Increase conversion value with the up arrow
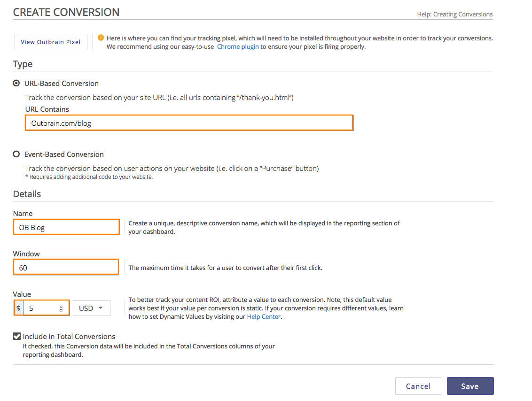 tap(61, 306)
